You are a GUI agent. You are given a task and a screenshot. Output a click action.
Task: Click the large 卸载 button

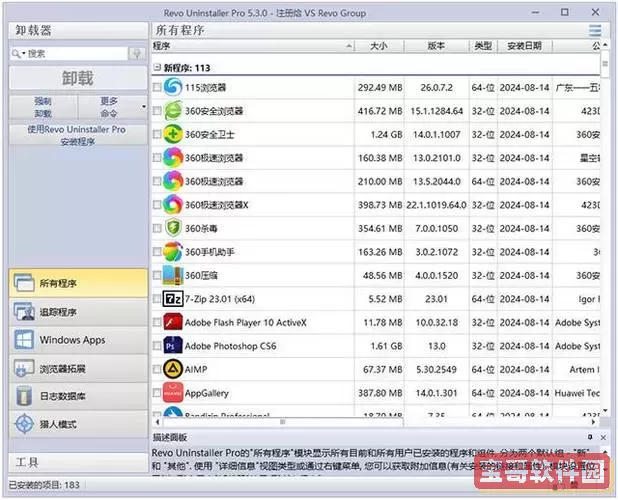[x=78, y=78]
